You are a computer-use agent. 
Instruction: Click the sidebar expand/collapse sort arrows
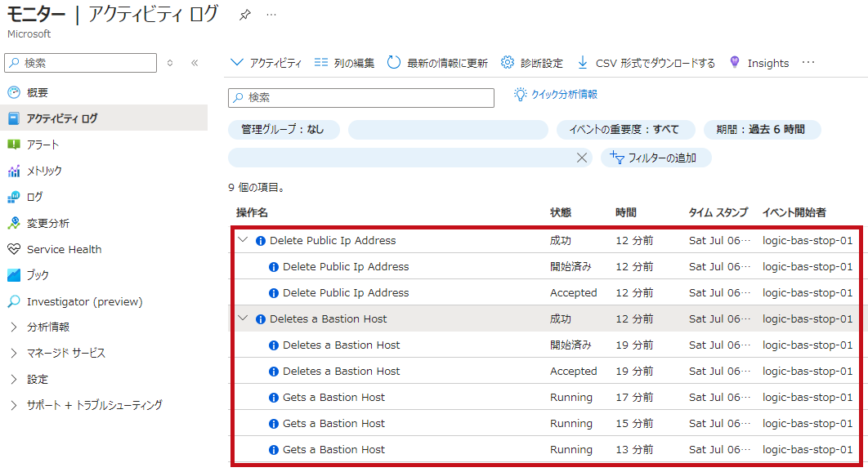(x=170, y=63)
